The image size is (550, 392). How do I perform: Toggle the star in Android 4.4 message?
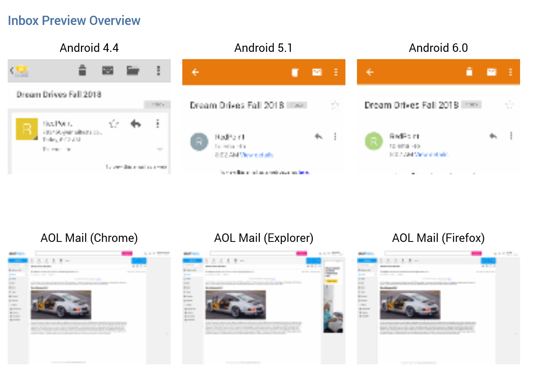pos(114,124)
